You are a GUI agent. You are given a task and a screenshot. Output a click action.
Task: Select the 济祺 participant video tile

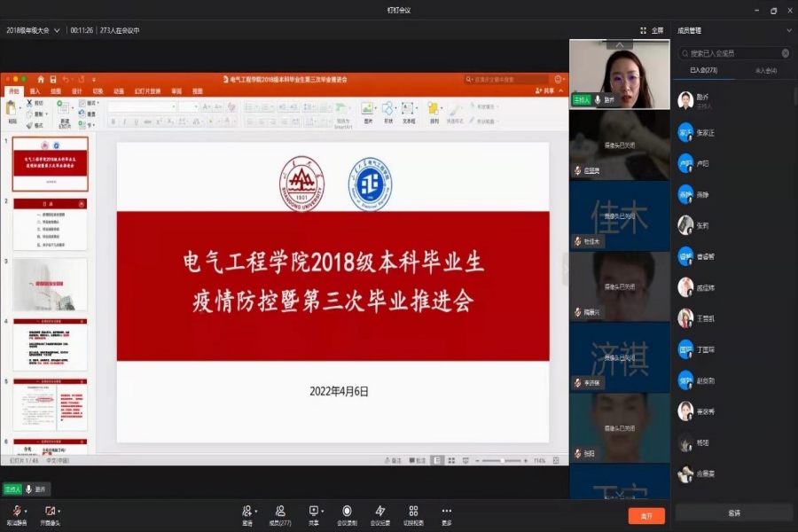620,356
